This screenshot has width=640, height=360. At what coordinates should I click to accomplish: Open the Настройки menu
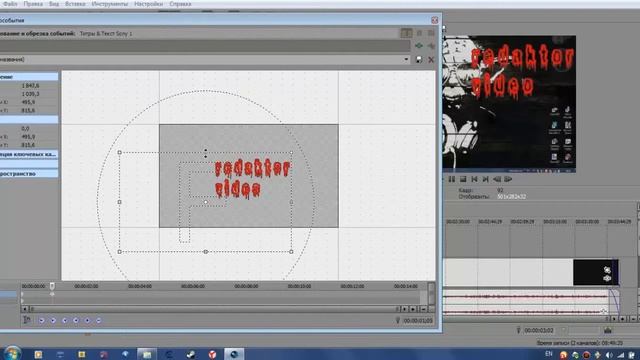tap(149, 4)
